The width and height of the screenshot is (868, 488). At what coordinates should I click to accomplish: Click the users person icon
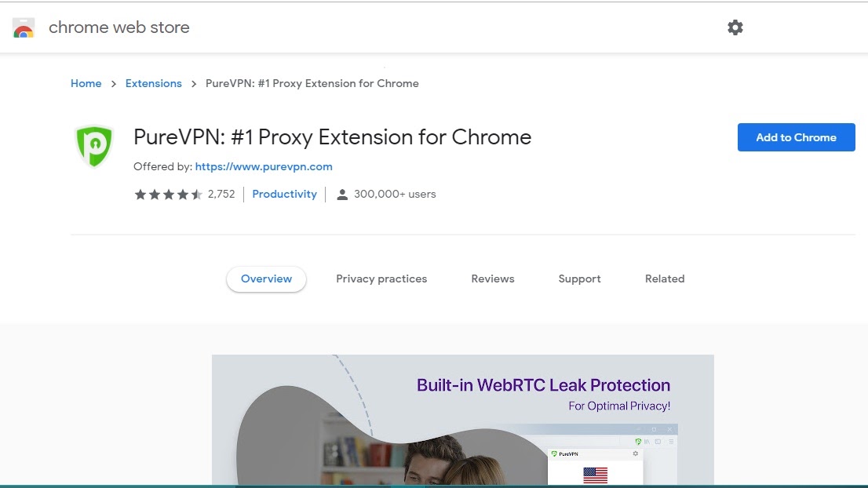click(342, 195)
